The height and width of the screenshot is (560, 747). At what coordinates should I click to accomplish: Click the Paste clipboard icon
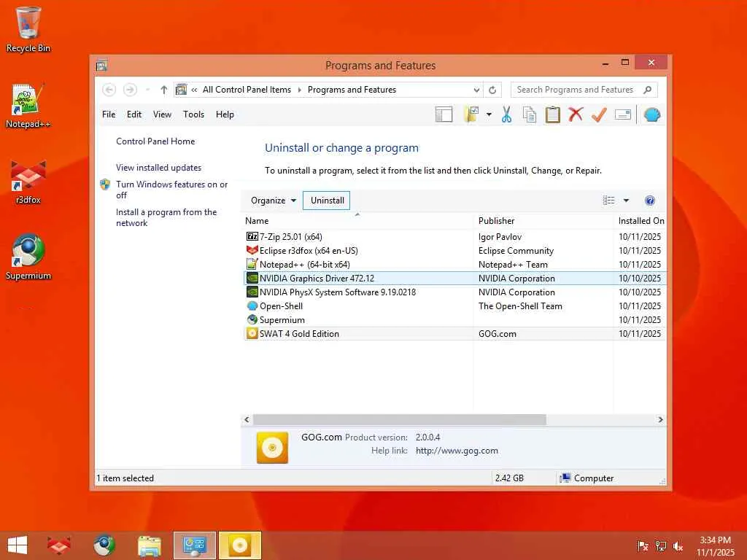553,114
